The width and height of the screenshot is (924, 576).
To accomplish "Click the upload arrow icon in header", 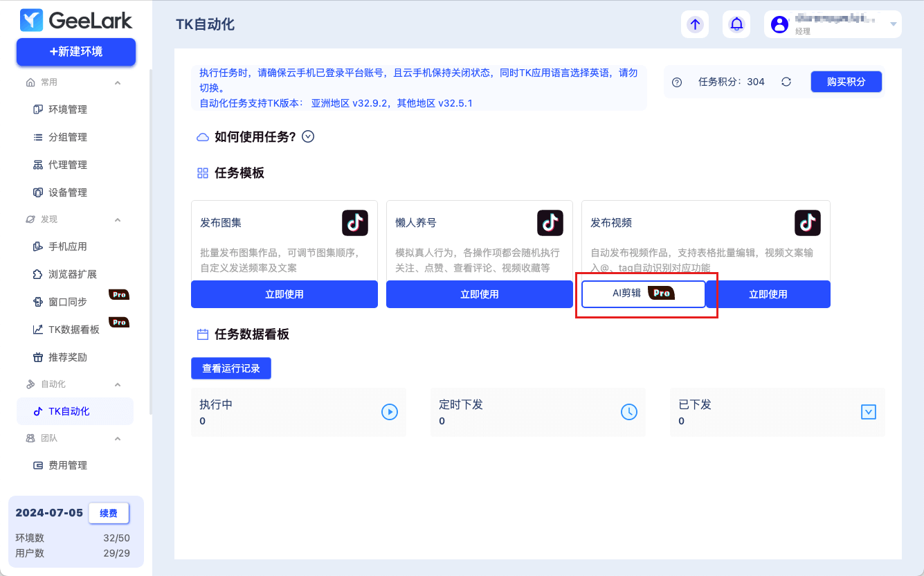I will click(x=696, y=24).
